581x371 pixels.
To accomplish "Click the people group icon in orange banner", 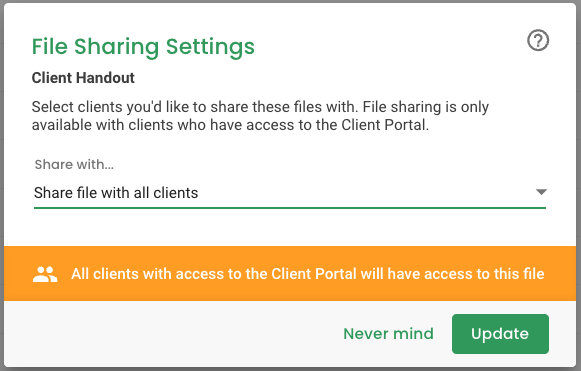I will point(45,274).
